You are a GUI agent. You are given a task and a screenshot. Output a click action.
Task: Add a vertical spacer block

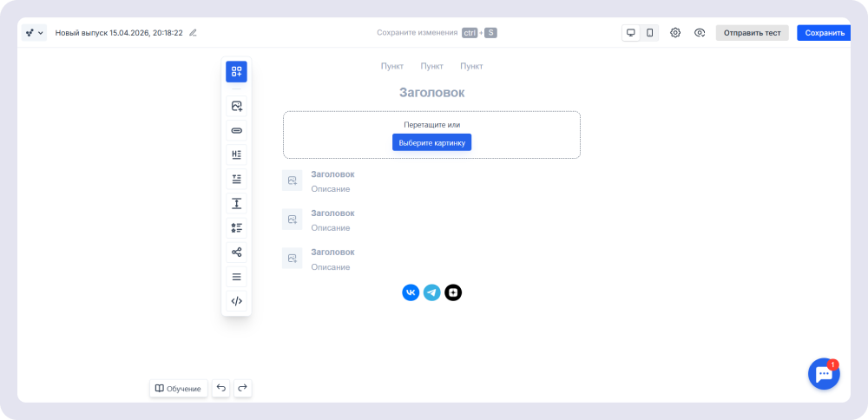point(236,204)
